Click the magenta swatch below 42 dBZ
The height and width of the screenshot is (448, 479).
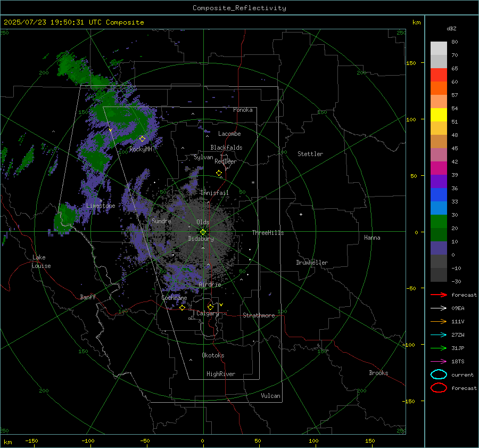pos(439,168)
